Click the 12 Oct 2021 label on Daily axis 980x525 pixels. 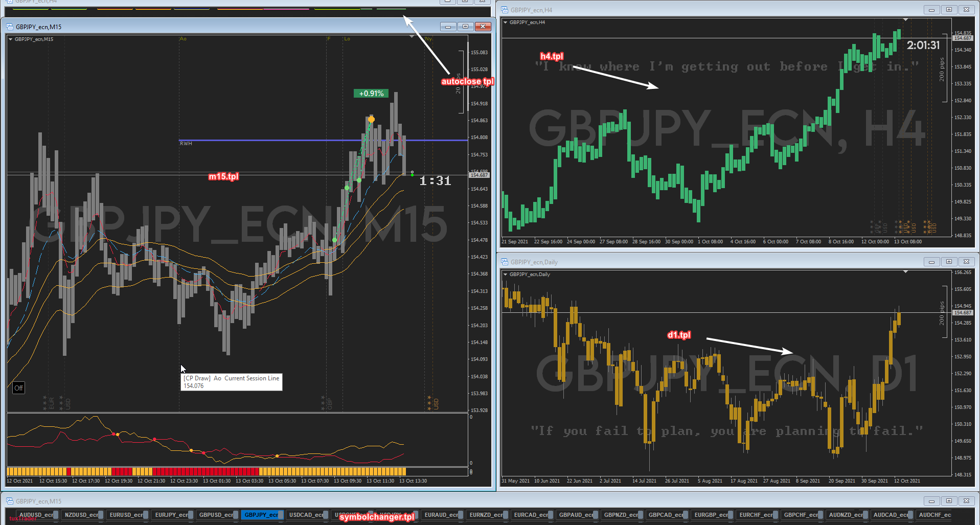907,481
